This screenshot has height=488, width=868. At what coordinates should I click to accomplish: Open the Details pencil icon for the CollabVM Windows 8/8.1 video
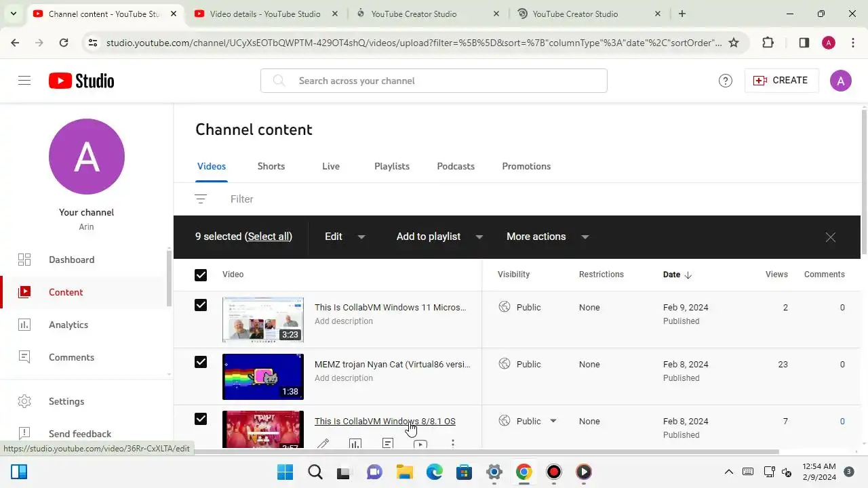pyautogui.click(x=323, y=444)
